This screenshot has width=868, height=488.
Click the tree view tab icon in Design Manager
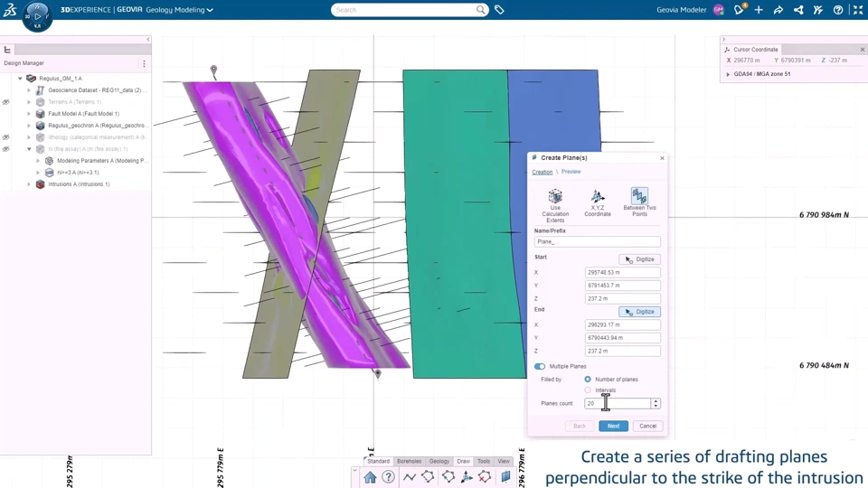(x=8, y=50)
